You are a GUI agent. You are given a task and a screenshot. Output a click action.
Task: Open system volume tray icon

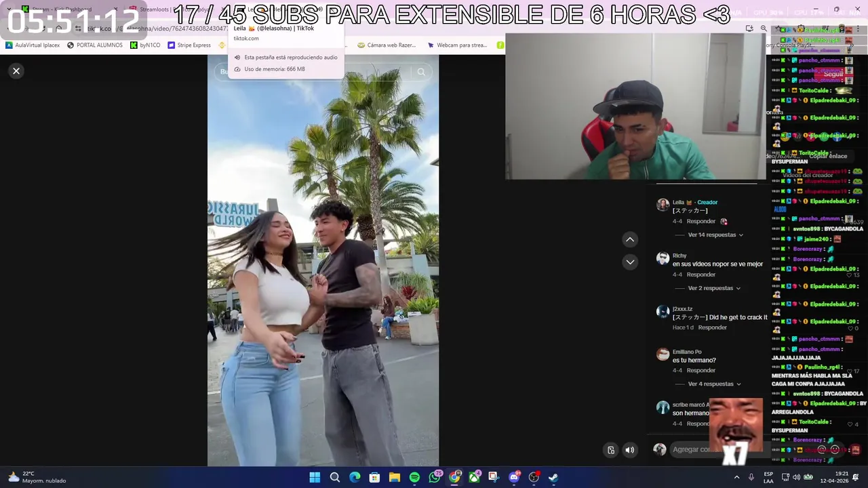797,477
